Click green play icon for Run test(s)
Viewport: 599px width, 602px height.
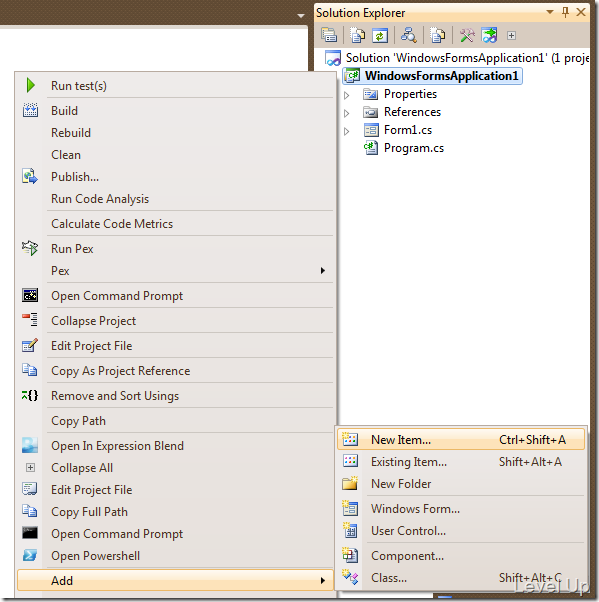(31, 85)
